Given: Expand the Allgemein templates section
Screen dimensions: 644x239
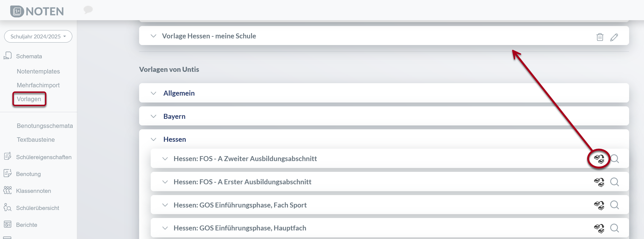Looking at the screenshot, I should pos(154,93).
